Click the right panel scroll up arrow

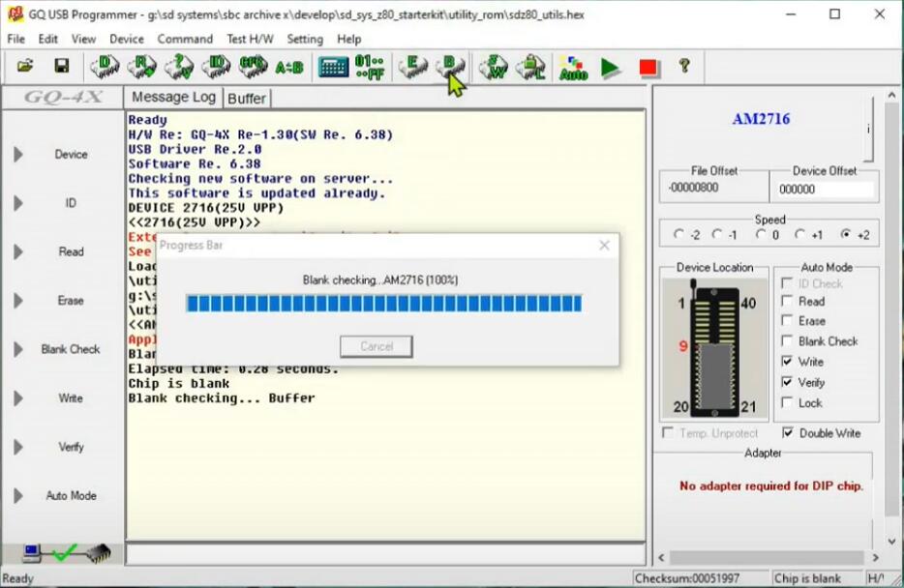[891, 96]
